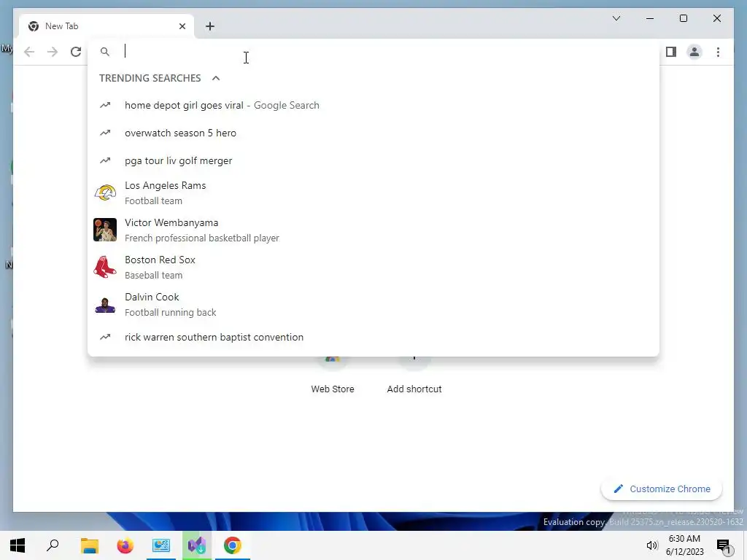Open the Chrome side panel icon
747x560 pixels.
(x=671, y=52)
